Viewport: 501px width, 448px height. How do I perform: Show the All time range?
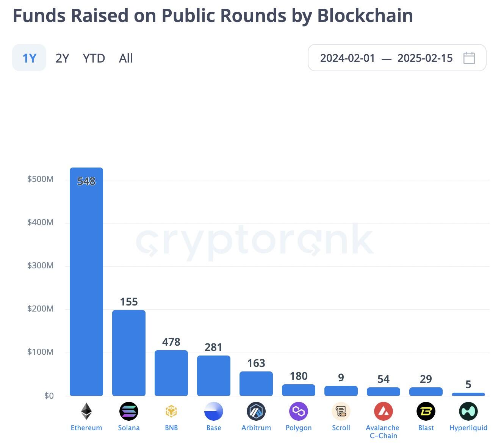(x=126, y=58)
